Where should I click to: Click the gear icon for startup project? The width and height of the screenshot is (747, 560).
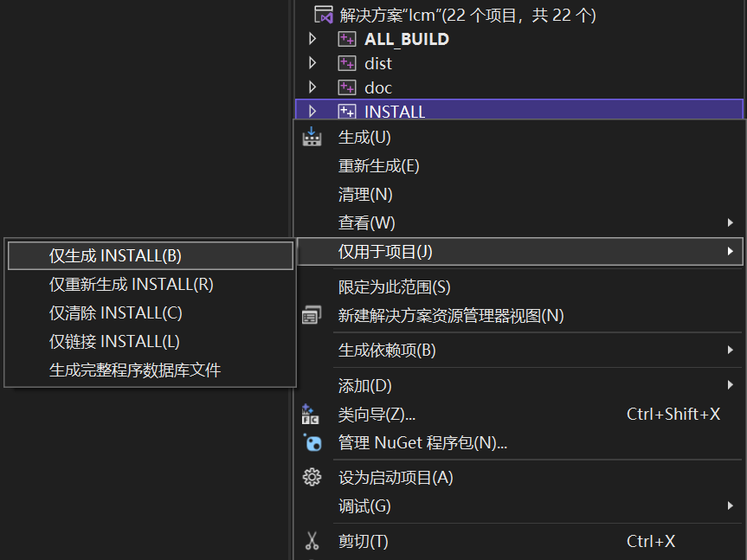312,477
